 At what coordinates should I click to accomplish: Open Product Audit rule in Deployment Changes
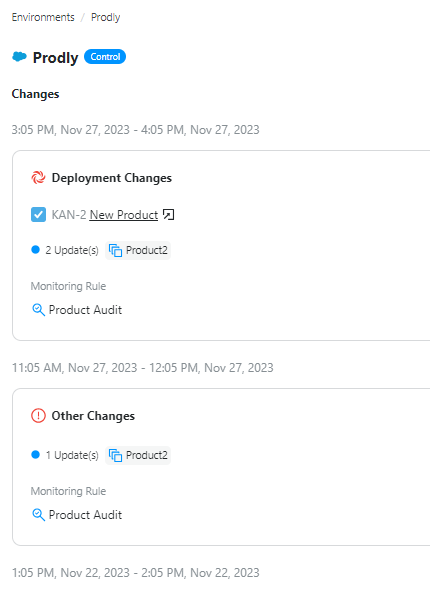click(x=85, y=310)
